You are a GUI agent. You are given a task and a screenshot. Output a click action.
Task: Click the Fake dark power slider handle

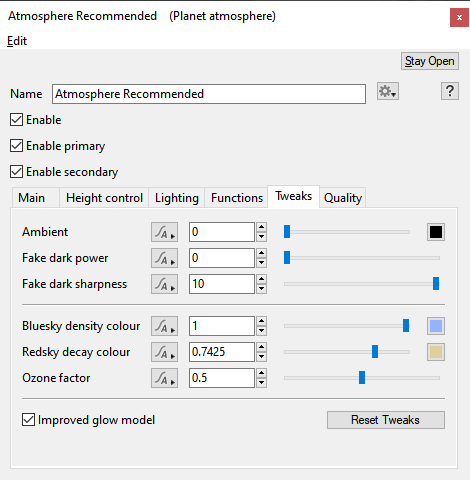(287, 258)
